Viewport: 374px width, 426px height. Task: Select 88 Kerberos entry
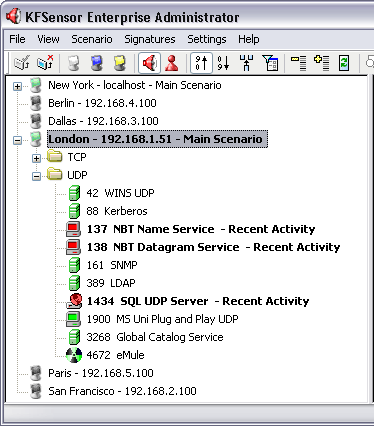[117, 211]
